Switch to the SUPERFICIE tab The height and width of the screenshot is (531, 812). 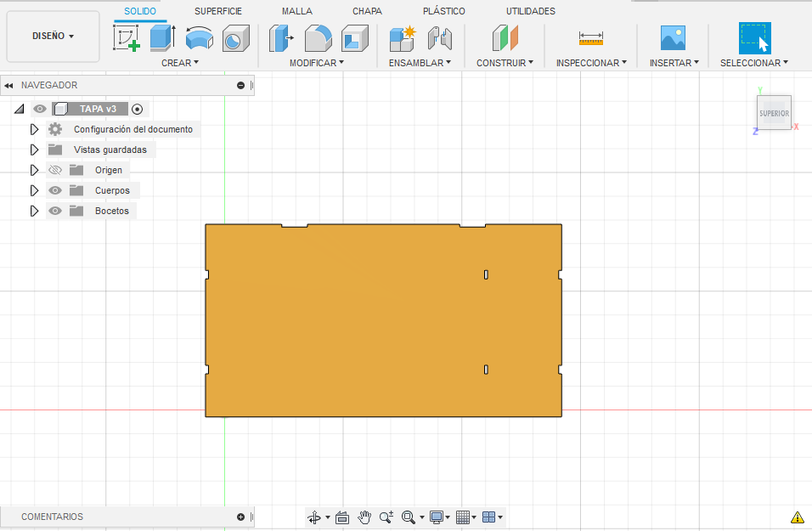pyautogui.click(x=218, y=11)
